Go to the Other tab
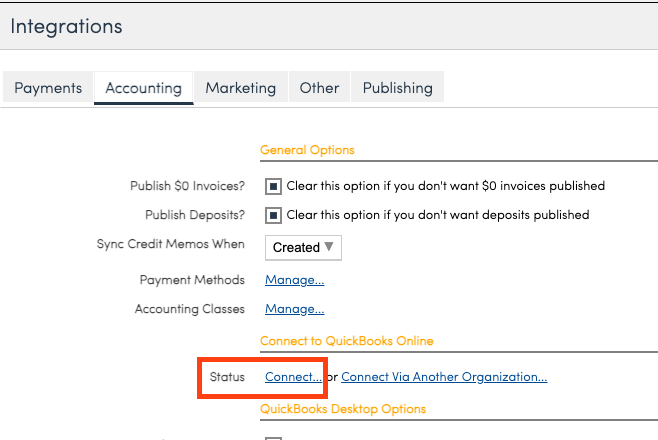The width and height of the screenshot is (658, 440). coord(319,88)
